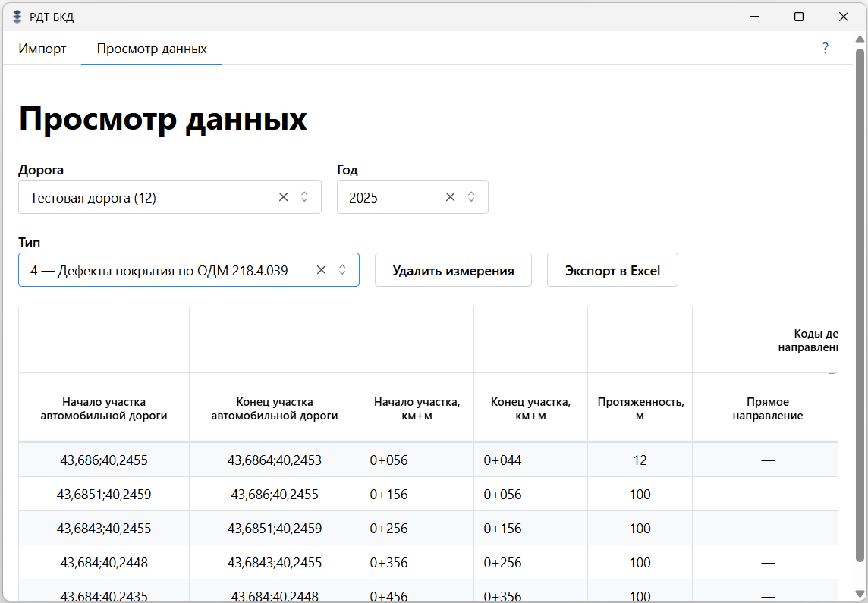Screen dimensions: 868x603
Task: Click header Протяженность, м
Action: 640,409
